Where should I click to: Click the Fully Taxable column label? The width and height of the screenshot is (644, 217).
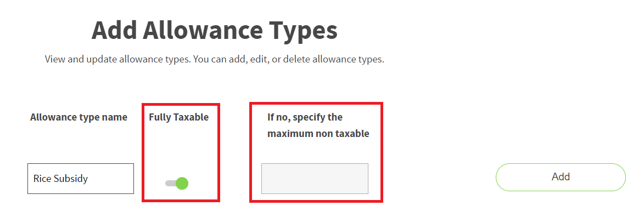(x=178, y=117)
